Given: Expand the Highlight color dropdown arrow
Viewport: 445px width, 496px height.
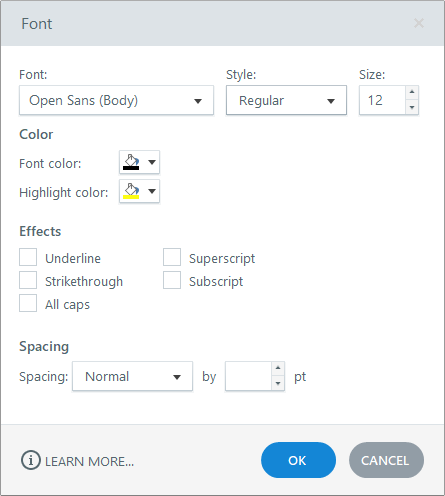Looking at the screenshot, I should [152, 191].
